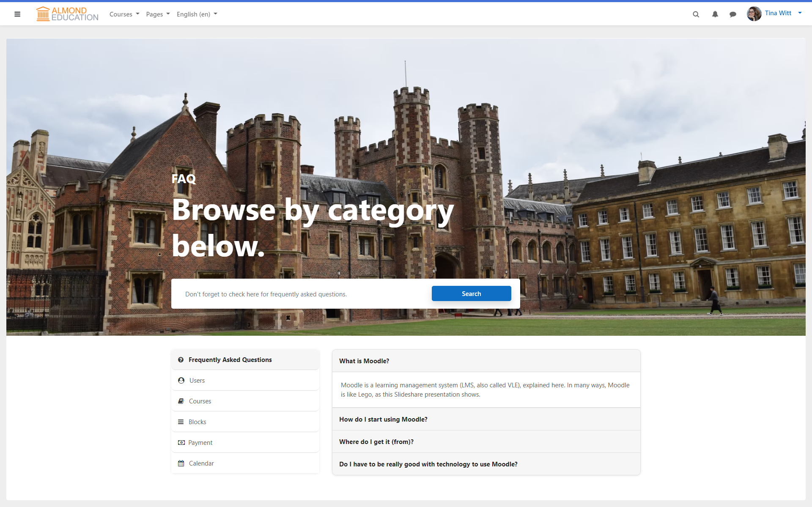Screen dimensions: 812x507
Task: Open the messages chat bubble
Action: coord(733,14)
